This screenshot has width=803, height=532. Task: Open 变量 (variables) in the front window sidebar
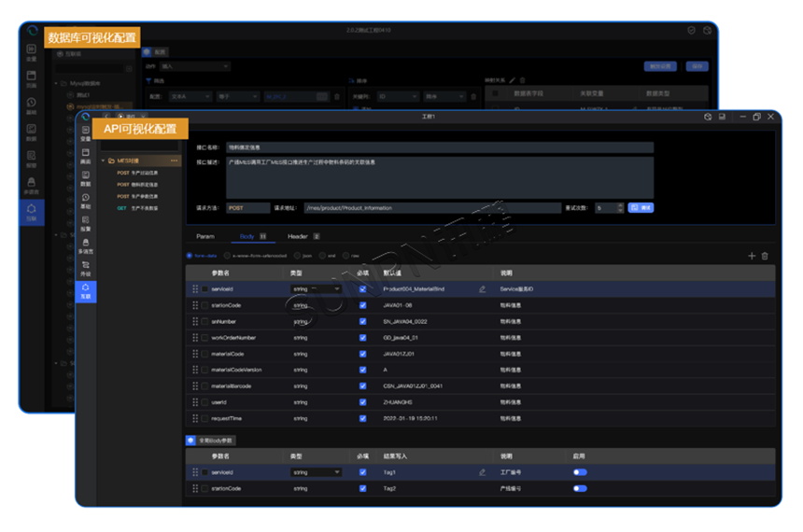[x=85, y=133]
